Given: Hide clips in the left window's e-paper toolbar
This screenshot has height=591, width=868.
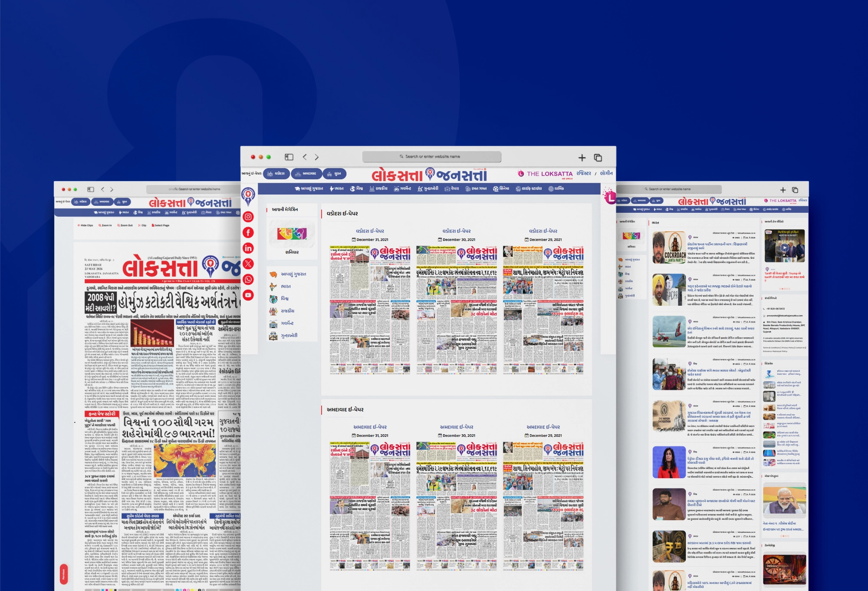Looking at the screenshot, I should click(85, 225).
